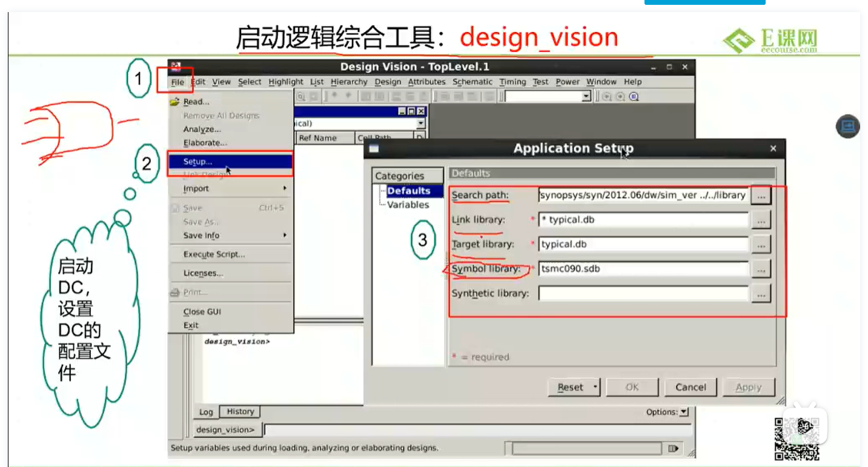Click the Link library input field
This screenshot has width=868, height=467.
tap(643, 220)
